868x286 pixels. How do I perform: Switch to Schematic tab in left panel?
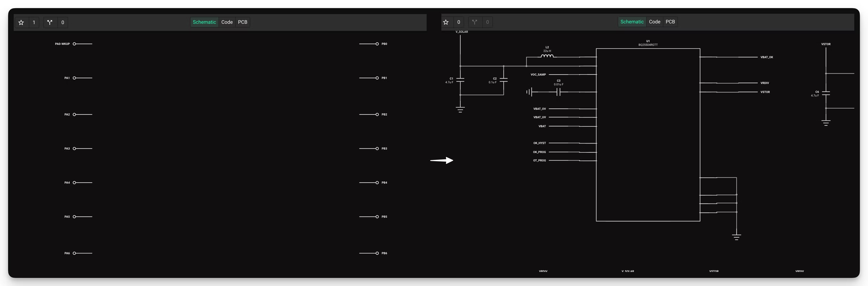(x=204, y=22)
